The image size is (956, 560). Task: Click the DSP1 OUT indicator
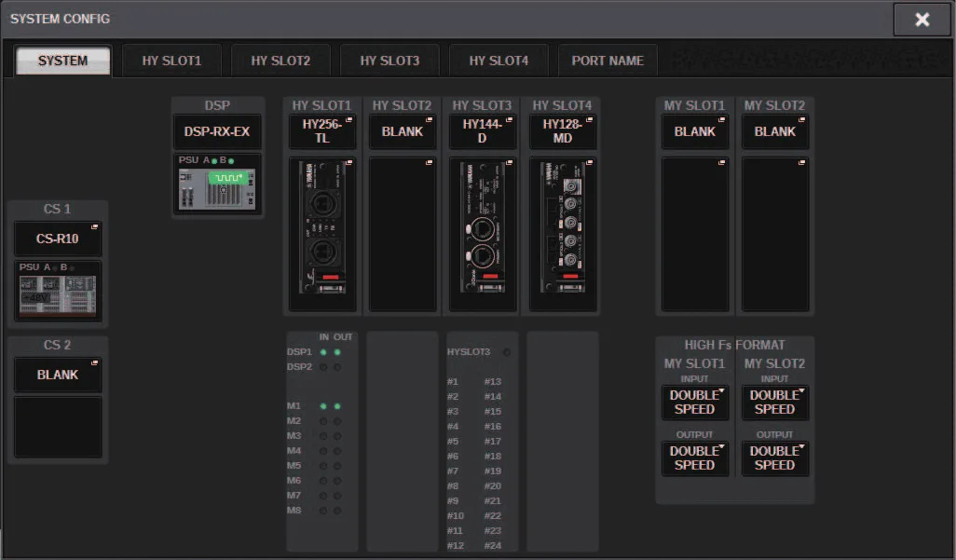337,352
